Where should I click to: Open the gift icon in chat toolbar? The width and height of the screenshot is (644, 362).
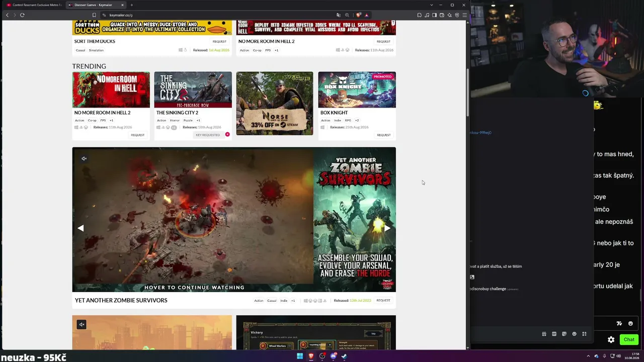pyautogui.click(x=544, y=334)
